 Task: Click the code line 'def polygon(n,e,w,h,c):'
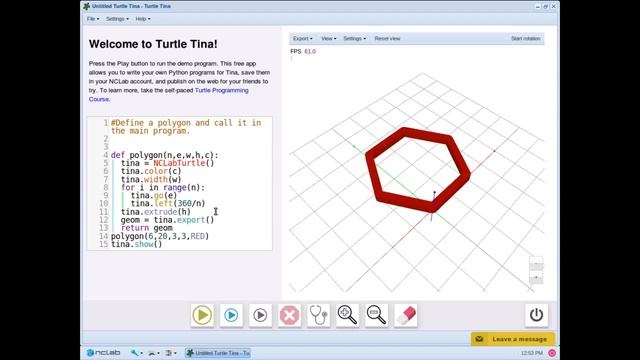164,155
